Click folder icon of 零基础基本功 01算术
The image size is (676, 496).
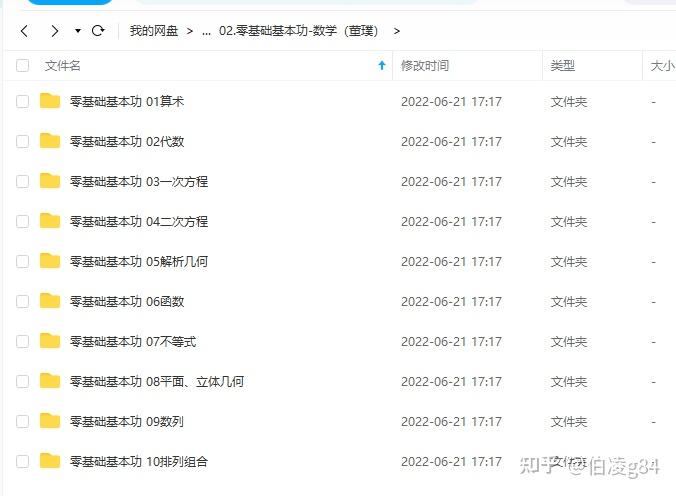50,101
